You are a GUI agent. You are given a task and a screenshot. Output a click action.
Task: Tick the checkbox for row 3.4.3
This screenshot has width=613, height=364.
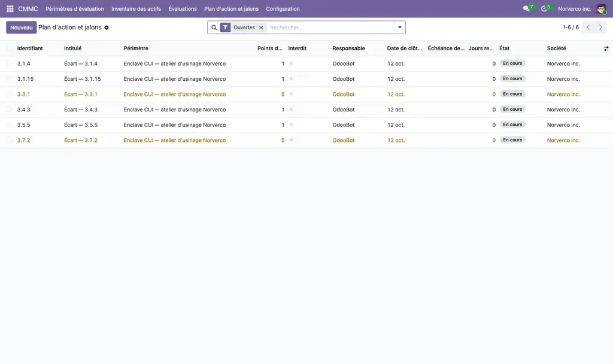click(8, 110)
